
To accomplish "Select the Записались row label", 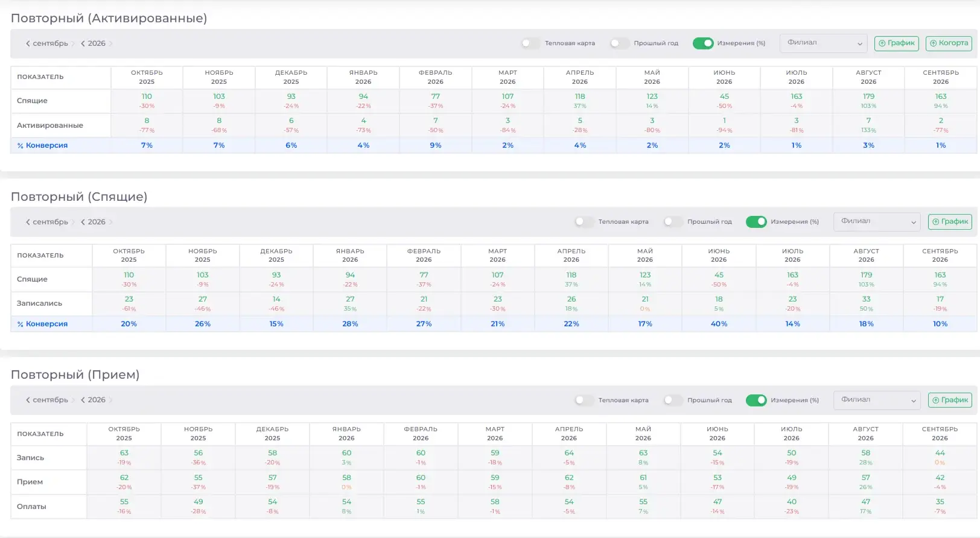I will tap(39, 303).
